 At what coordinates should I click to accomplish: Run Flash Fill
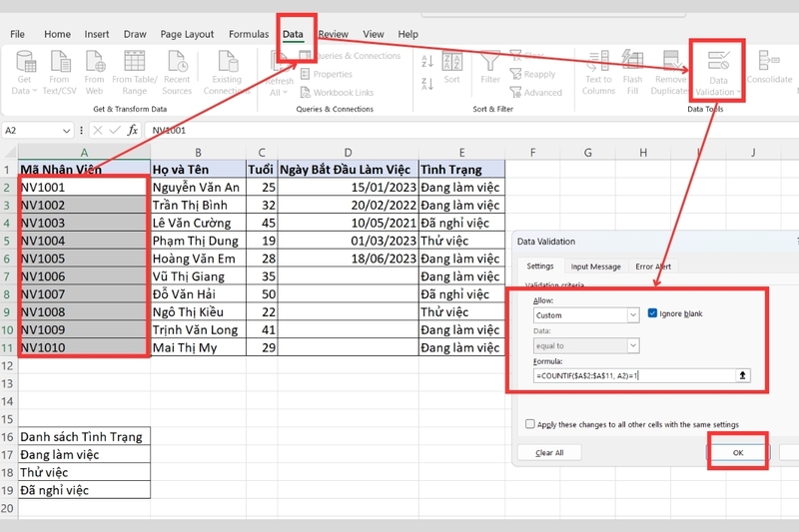coord(632,73)
